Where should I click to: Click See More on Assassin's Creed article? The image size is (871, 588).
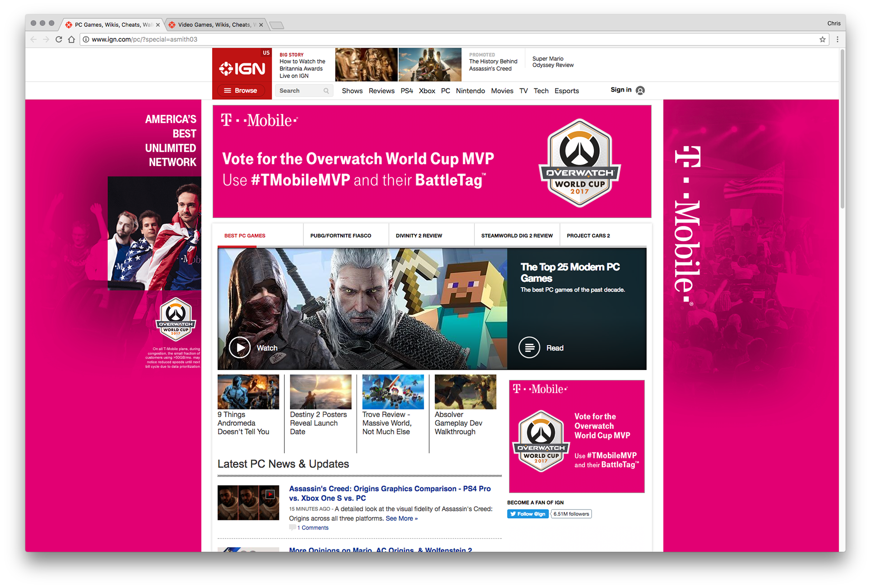(401, 518)
